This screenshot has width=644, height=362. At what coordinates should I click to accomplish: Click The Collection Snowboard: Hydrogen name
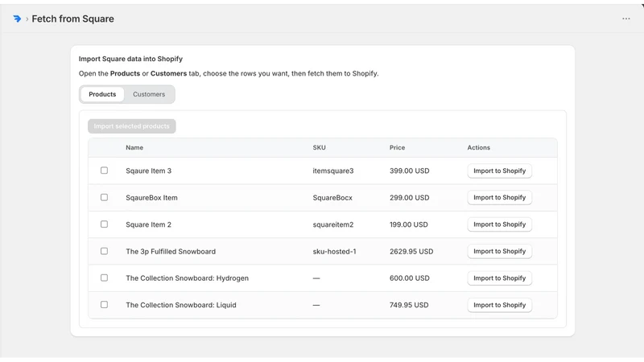187,278
